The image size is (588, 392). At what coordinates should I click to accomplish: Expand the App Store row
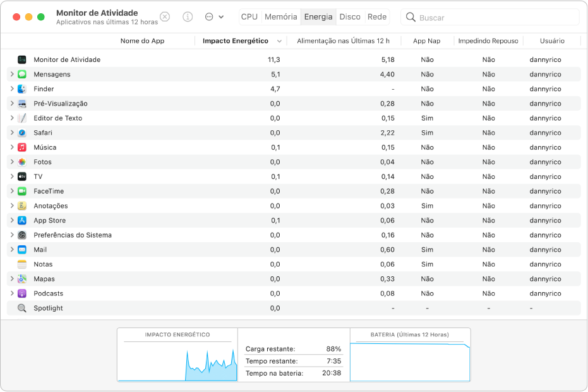tap(12, 221)
